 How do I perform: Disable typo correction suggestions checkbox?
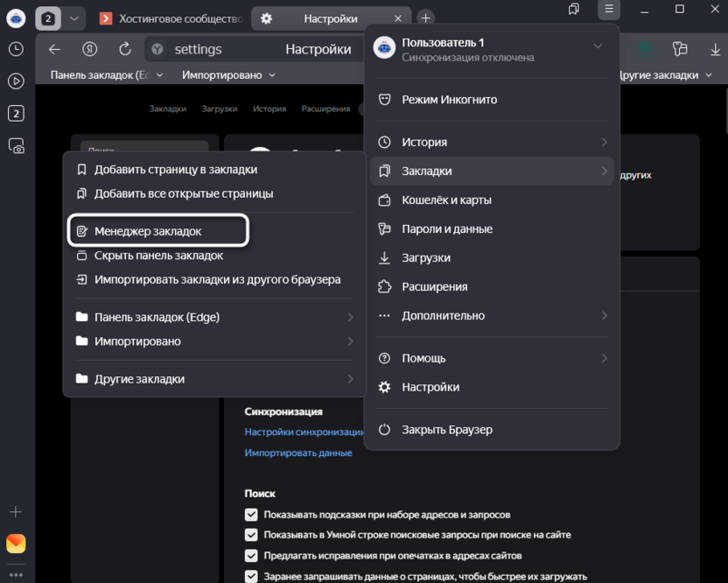point(251,555)
